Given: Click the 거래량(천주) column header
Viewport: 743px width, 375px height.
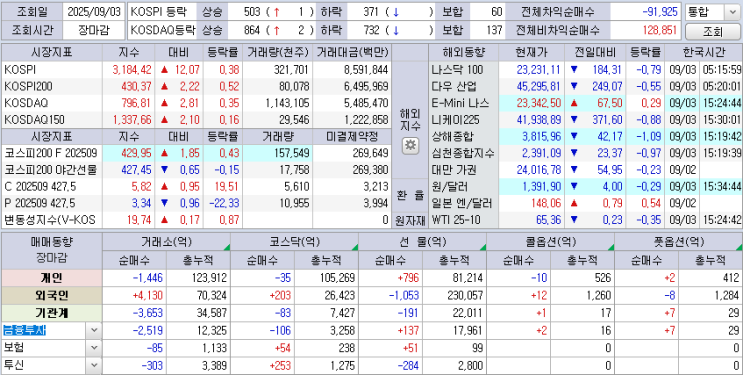Looking at the screenshot, I should tap(278, 52).
